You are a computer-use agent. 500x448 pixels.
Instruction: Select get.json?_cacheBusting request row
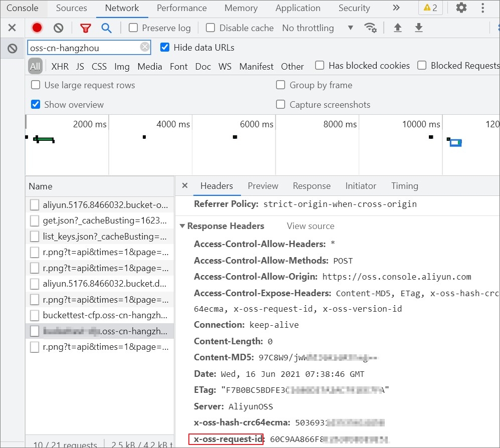click(100, 220)
